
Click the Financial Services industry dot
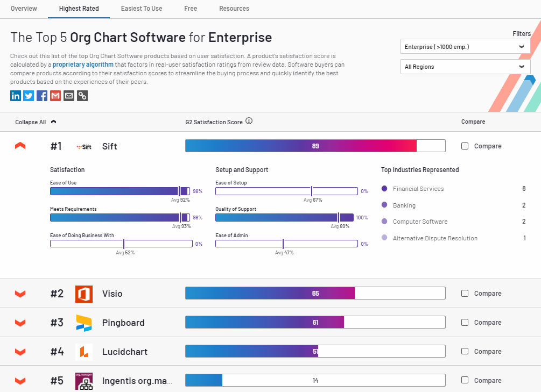384,189
